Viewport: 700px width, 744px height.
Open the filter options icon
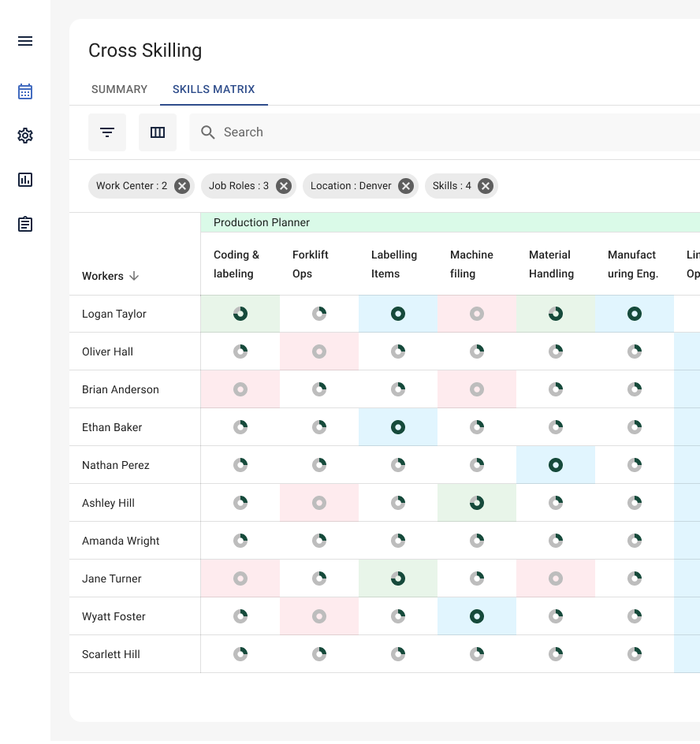(x=107, y=132)
